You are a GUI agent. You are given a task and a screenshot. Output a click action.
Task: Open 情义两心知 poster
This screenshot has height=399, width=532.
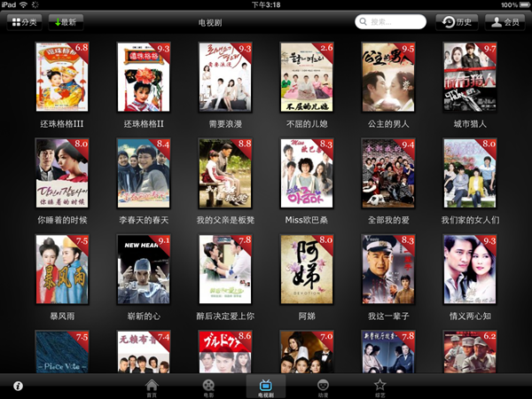click(470, 270)
